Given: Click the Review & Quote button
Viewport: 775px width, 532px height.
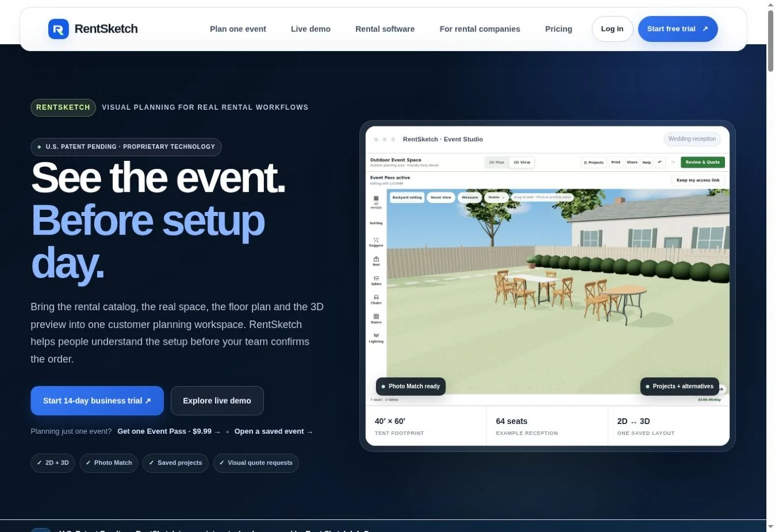Looking at the screenshot, I should click(x=703, y=162).
